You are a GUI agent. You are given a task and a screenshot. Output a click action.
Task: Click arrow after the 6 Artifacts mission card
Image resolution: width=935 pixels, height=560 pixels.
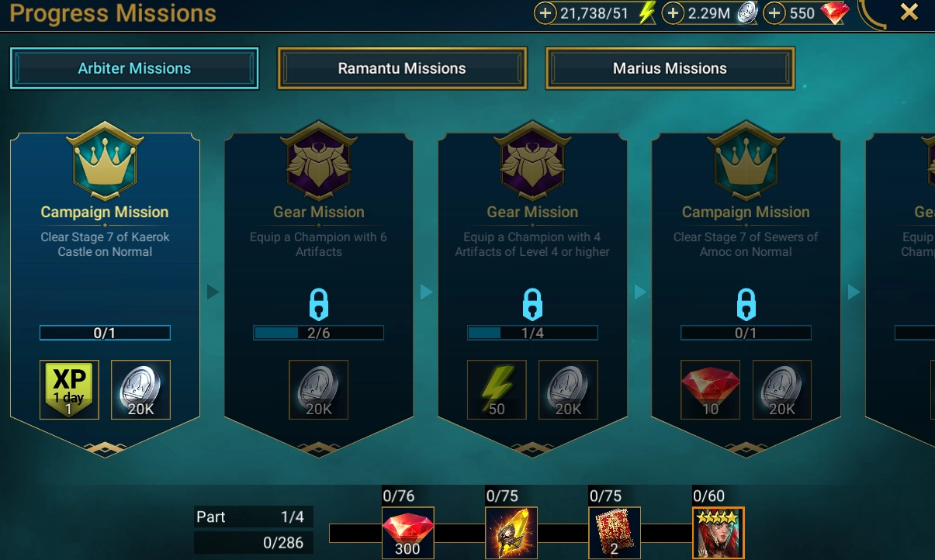tap(426, 292)
